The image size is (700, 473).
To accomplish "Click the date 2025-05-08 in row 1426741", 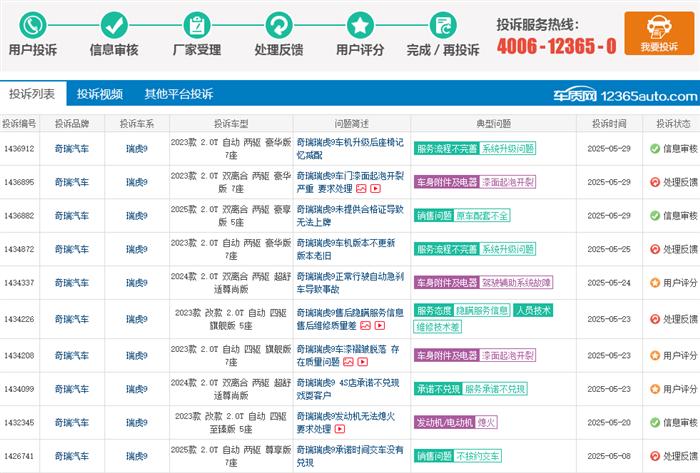I will 609,456.
